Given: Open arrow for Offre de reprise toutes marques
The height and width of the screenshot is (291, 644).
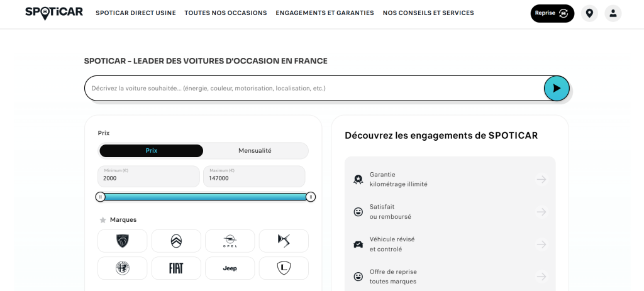Looking at the screenshot, I should click(x=541, y=277).
